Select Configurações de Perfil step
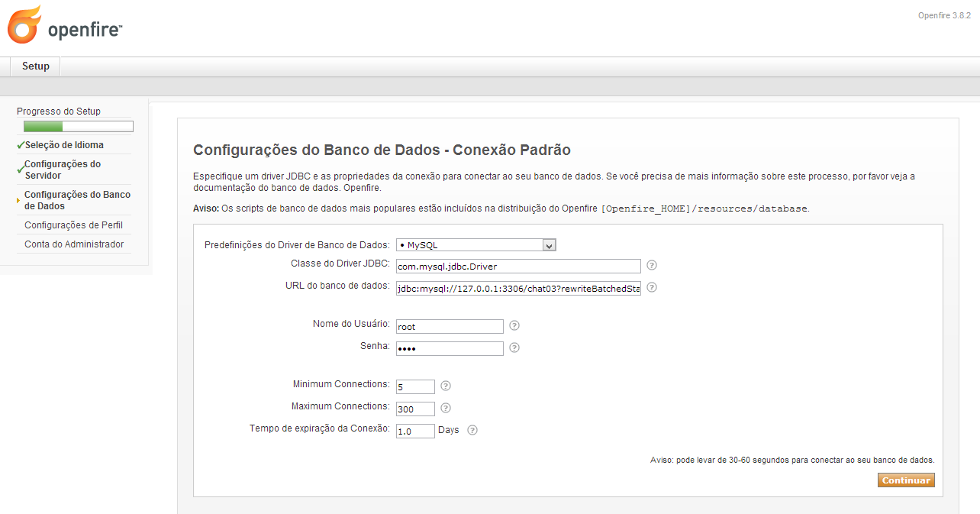 [73, 225]
